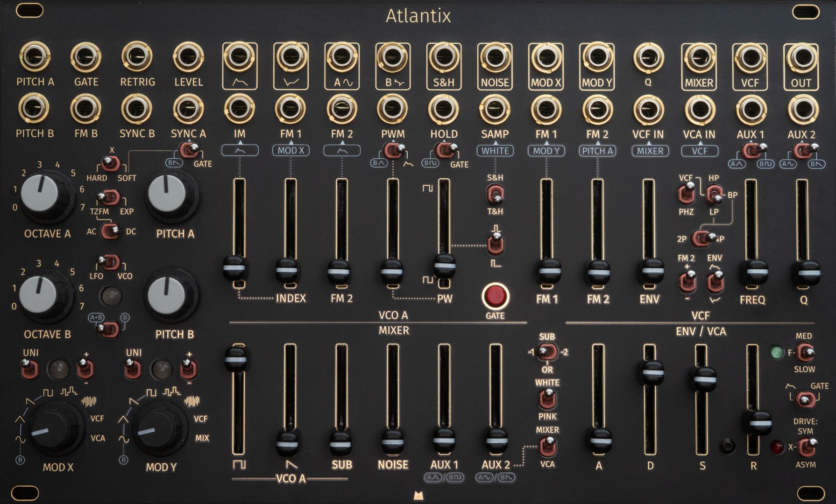Toggle the WHITE/PINK noise switch

click(547, 399)
